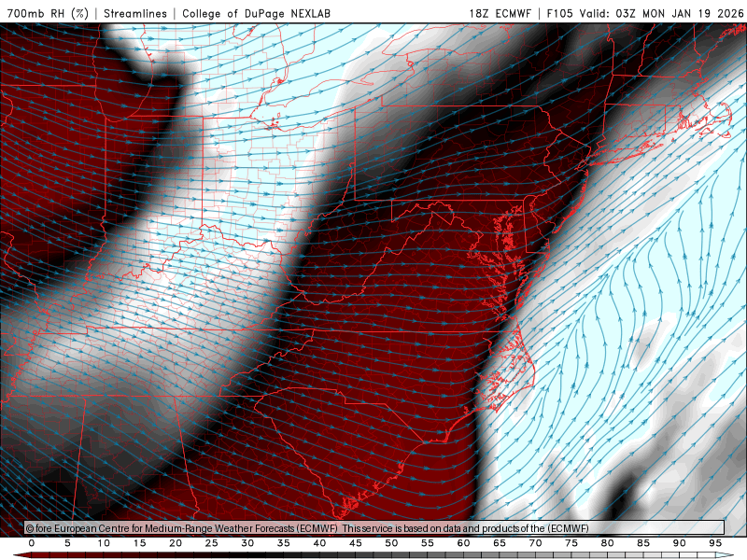Click the "70" colorbar scale label

click(535, 543)
